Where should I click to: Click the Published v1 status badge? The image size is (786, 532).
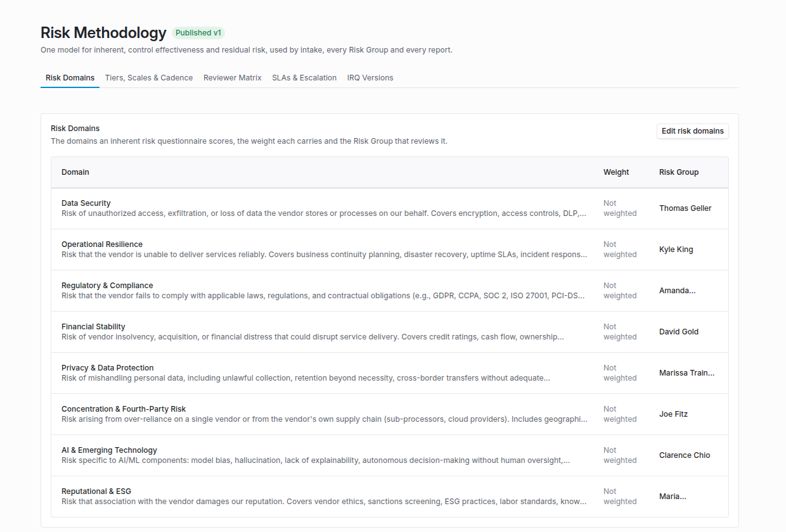point(198,33)
